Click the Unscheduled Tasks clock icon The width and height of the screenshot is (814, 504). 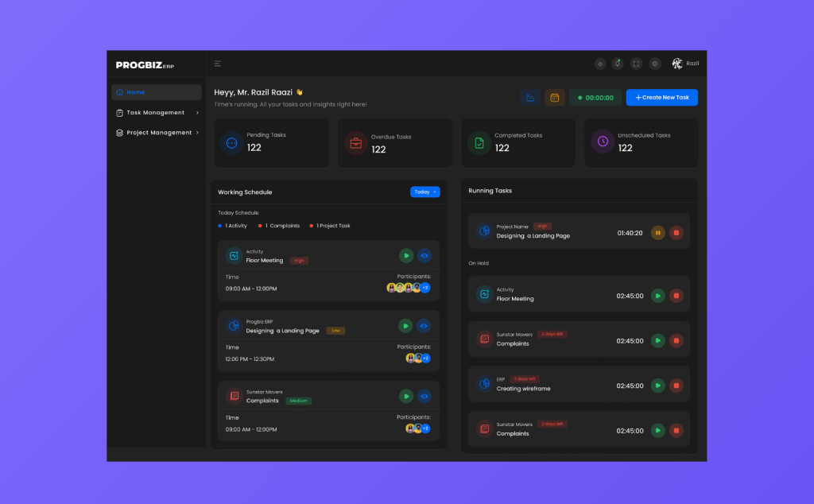click(603, 142)
